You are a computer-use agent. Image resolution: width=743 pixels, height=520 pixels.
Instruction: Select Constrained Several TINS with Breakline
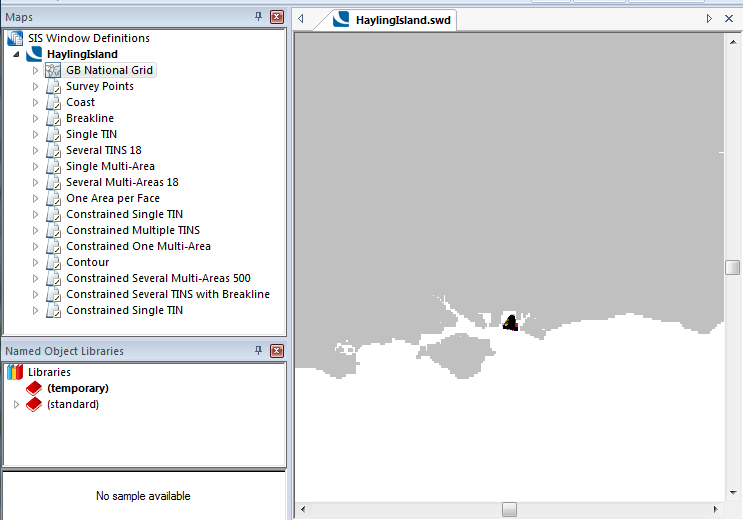pos(167,294)
